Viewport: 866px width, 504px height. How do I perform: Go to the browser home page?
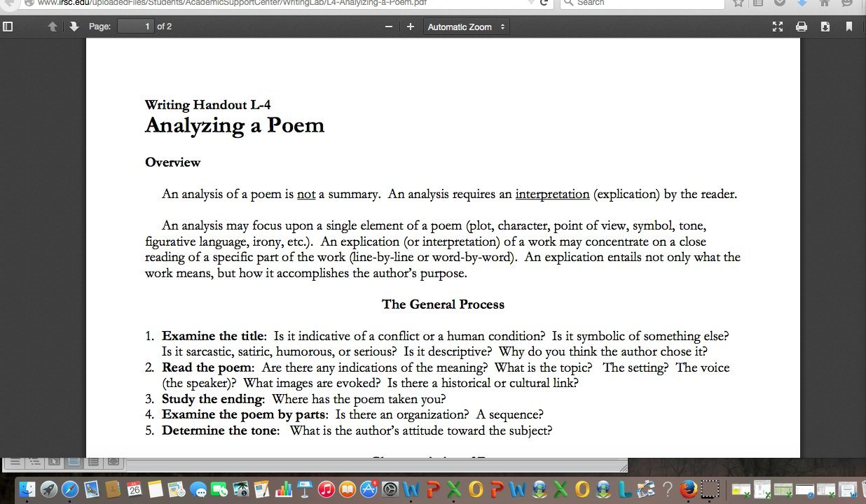click(x=825, y=3)
